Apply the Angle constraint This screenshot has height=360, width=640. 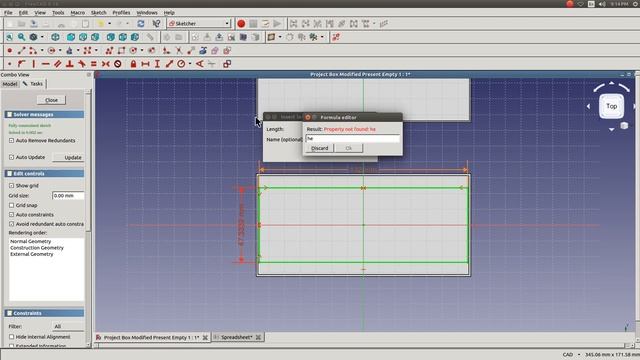(200, 64)
